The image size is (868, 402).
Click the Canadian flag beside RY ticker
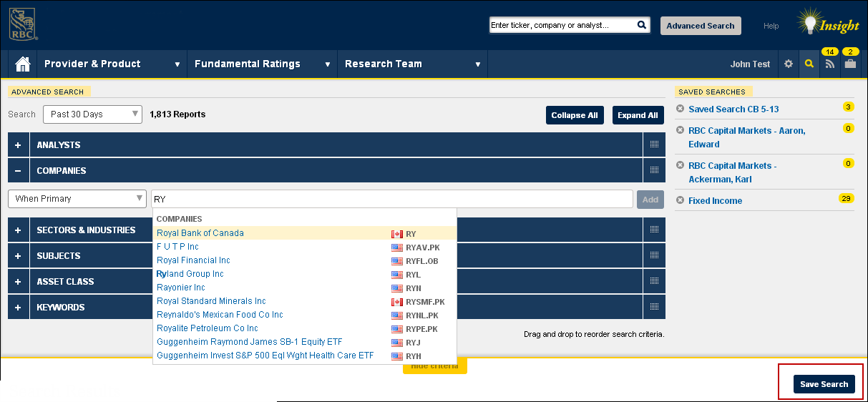point(397,234)
